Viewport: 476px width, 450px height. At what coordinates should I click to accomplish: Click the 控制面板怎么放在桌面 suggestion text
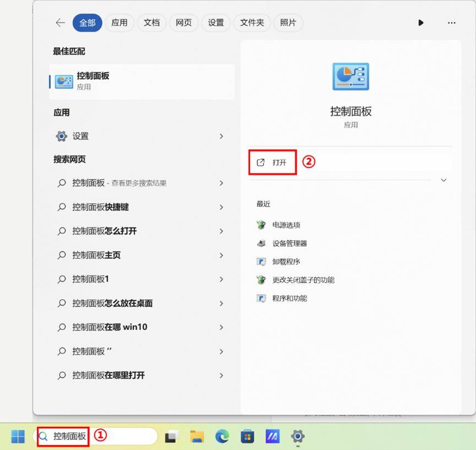112,303
